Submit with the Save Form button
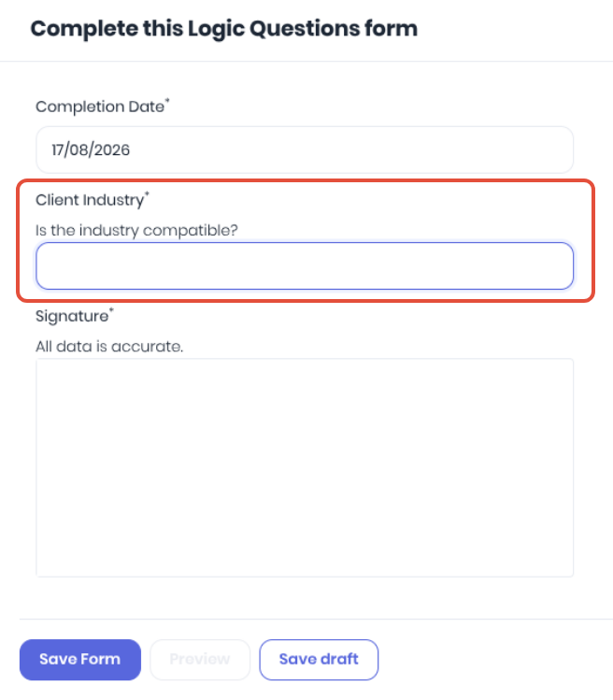613x700 pixels. coord(80,660)
